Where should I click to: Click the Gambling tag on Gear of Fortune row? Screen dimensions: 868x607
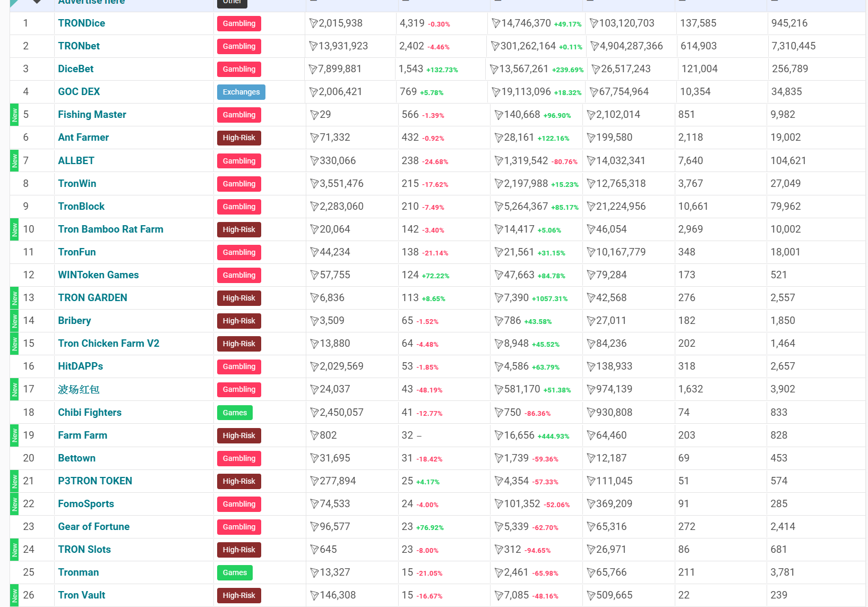pos(239,527)
